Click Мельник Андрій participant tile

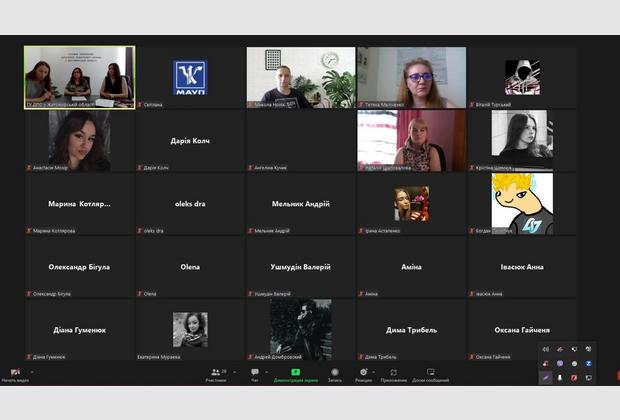pyautogui.click(x=301, y=204)
